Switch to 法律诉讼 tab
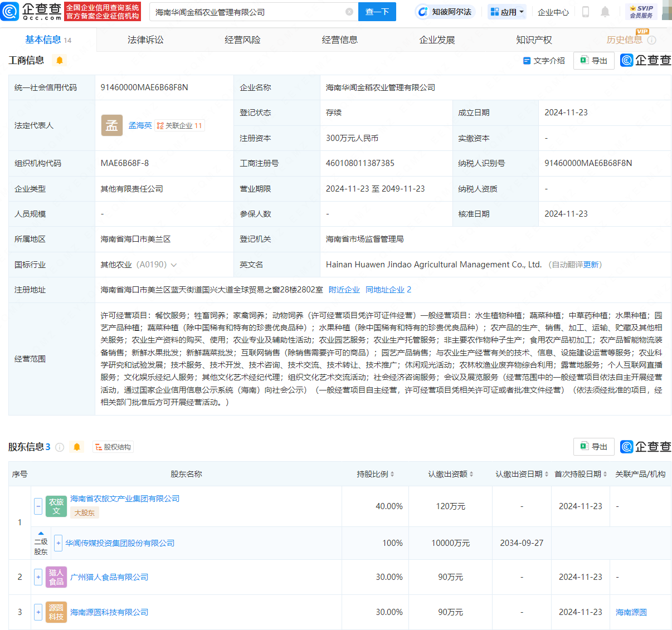This screenshot has height=630, width=672. click(145, 40)
